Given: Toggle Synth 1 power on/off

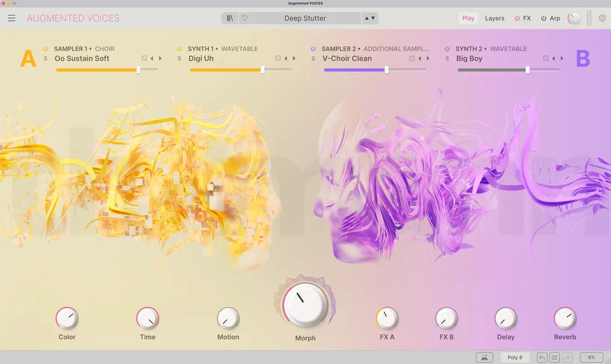Looking at the screenshot, I should tap(179, 49).
